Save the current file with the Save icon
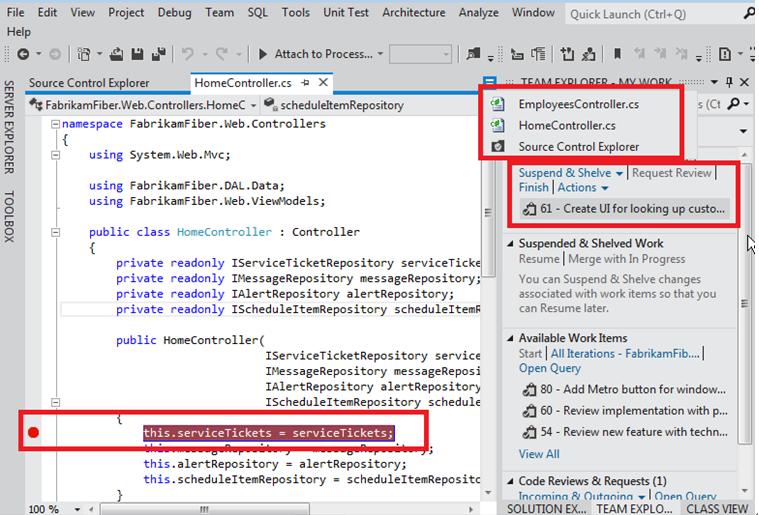The width and height of the screenshot is (759, 515). pyautogui.click(x=137, y=54)
